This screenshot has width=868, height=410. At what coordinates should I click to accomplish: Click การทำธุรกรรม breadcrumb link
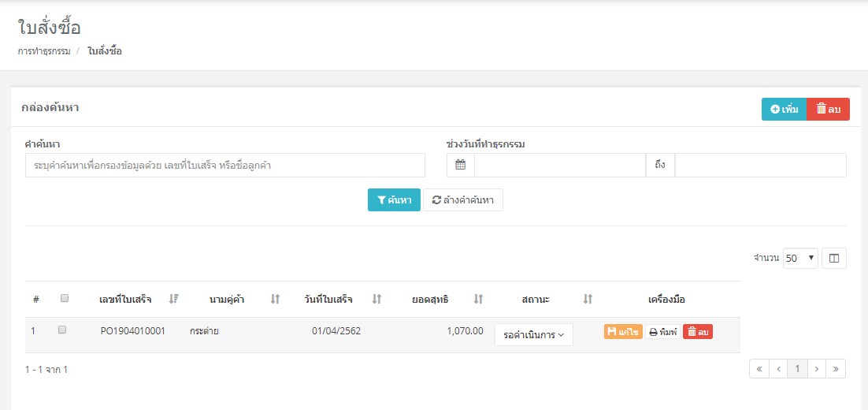[x=44, y=51]
